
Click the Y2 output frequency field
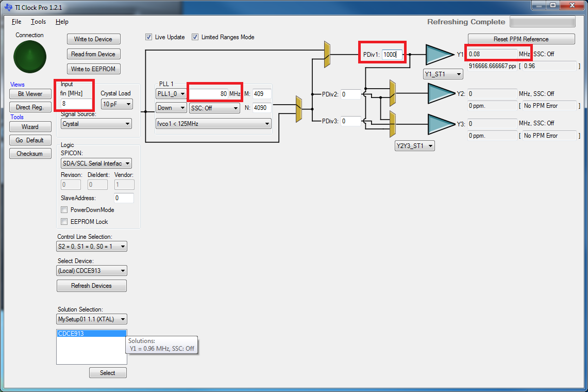click(x=492, y=94)
